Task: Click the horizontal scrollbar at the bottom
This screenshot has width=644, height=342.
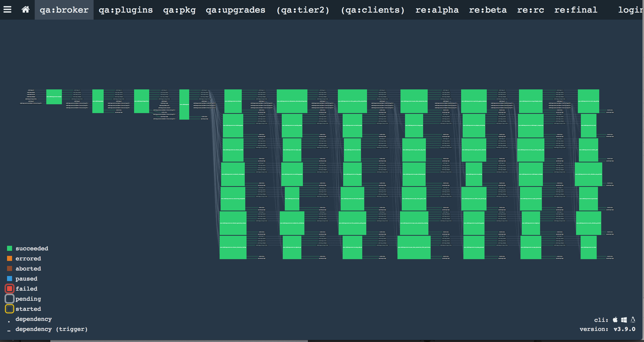Action: pyautogui.click(x=179, y=341)
